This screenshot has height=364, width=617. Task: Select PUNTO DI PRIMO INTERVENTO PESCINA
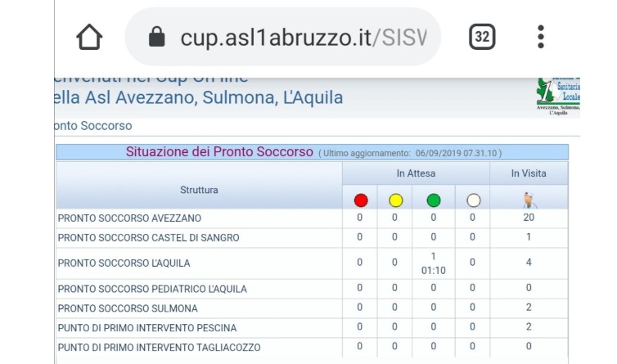(312, 328)
